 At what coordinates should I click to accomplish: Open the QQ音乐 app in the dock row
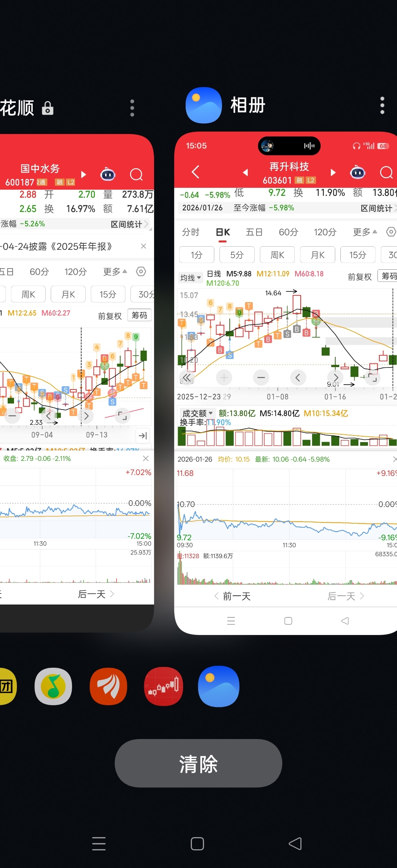(x=53, y=686)
